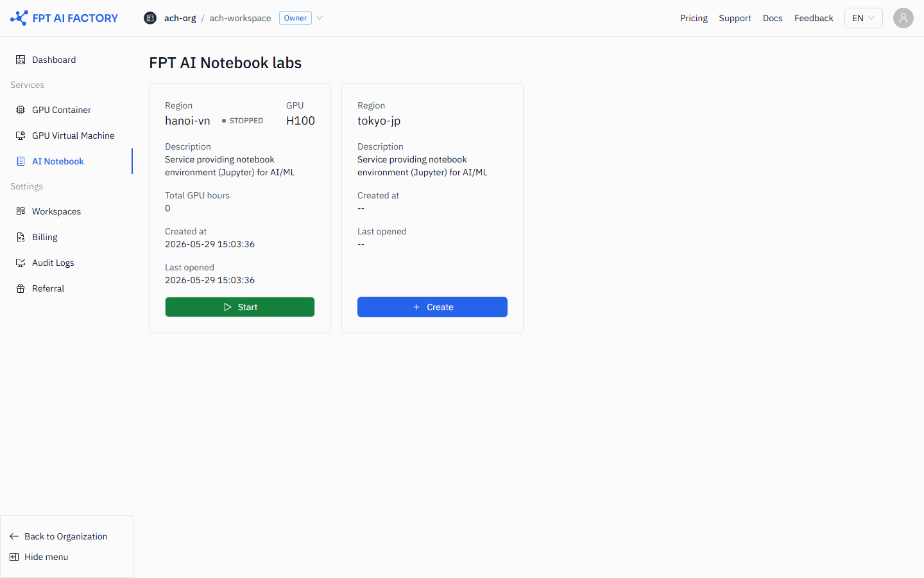This screenshot has width=924, height=578.
Task: Click the hanoi-vn region name
Action: 187,121
